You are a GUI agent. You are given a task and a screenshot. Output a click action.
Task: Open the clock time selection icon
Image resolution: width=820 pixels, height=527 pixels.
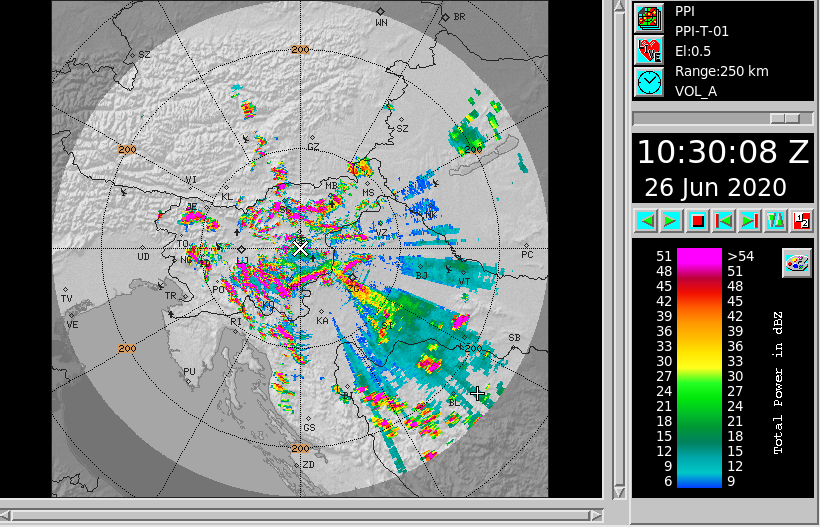point(648,81)
